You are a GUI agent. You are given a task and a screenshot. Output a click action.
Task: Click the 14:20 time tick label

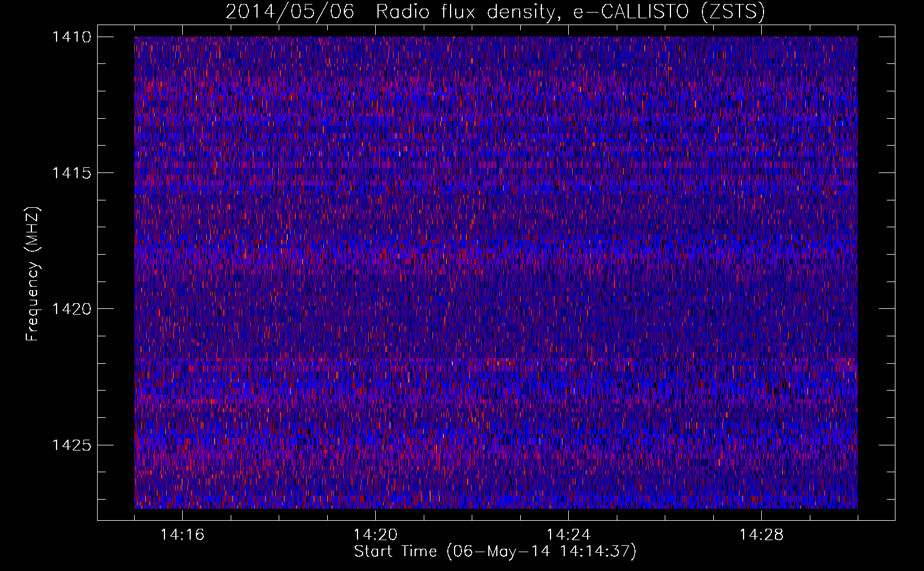pyautogui.click(x=375, y=535)
